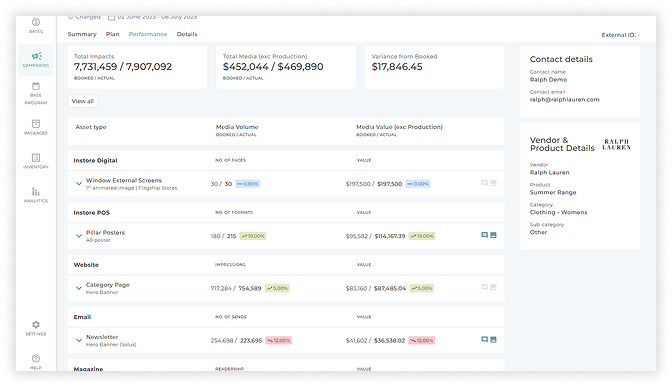Switch to the Plan tab
Image resolution: width=672 pixels, height=387 pixels.
113,34
